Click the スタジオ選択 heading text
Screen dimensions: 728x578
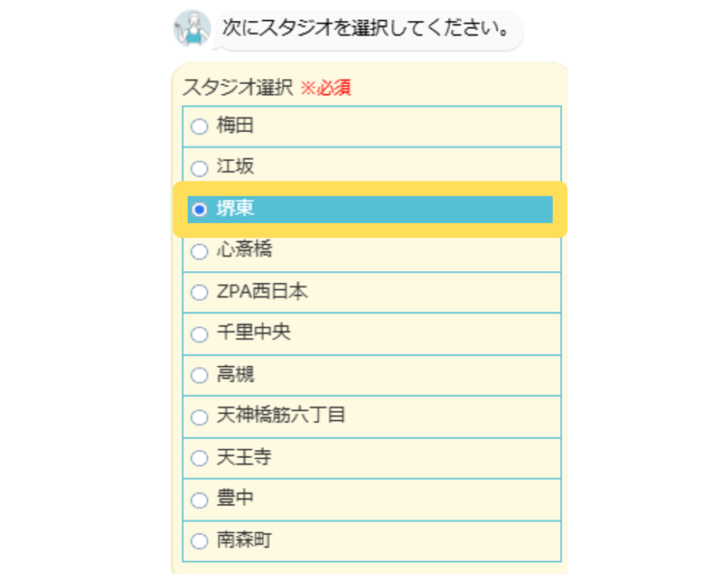[237, 88]
